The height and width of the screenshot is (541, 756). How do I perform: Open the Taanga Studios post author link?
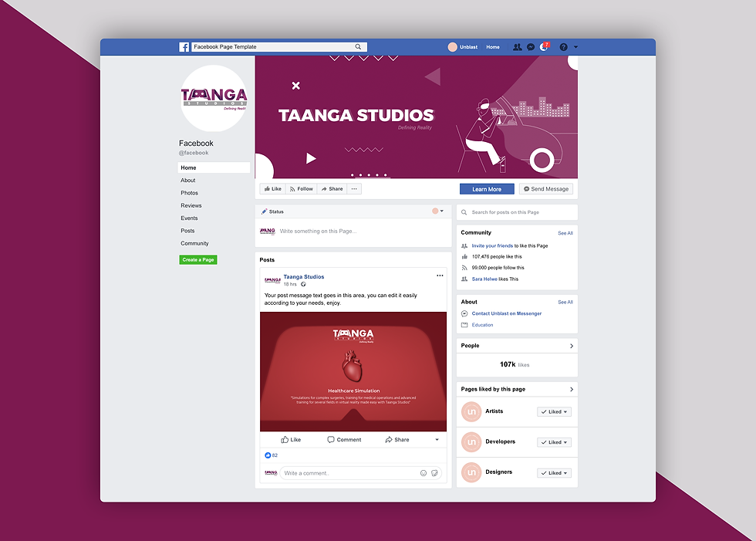point(304,277)
